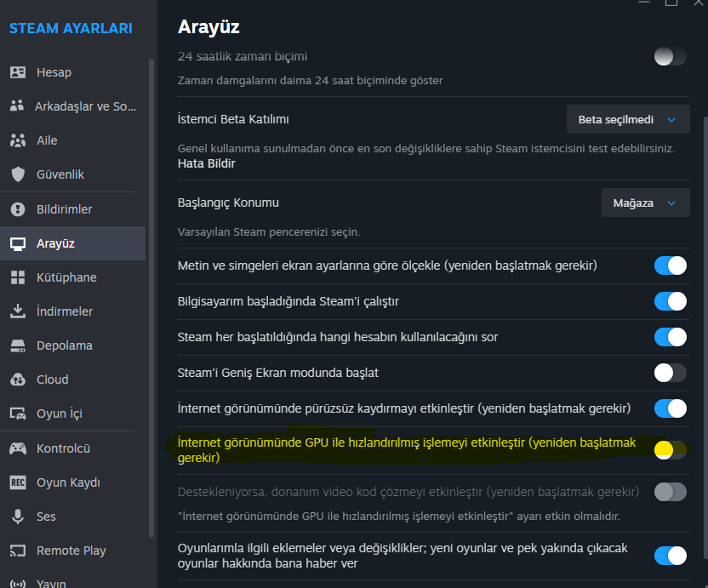Click the sidebar vertical scrollbar
This screenshot has width=708, height=588.
(x=151, y=298)
